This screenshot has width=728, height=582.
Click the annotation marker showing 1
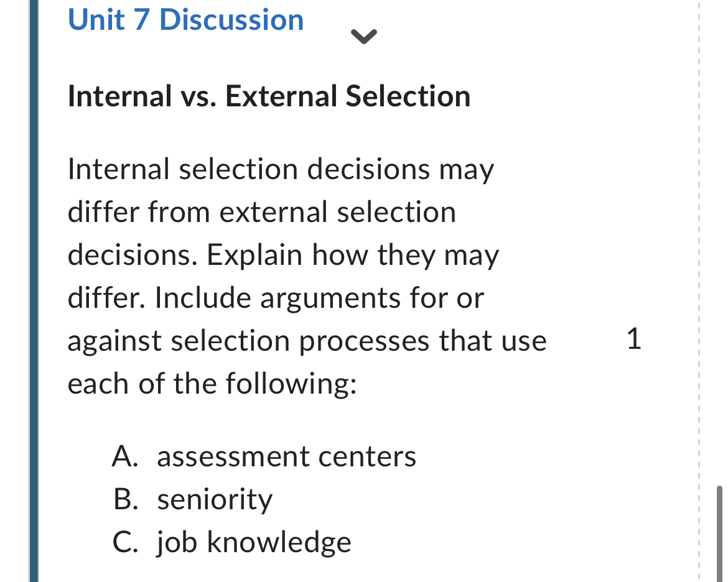coord(635,340)
